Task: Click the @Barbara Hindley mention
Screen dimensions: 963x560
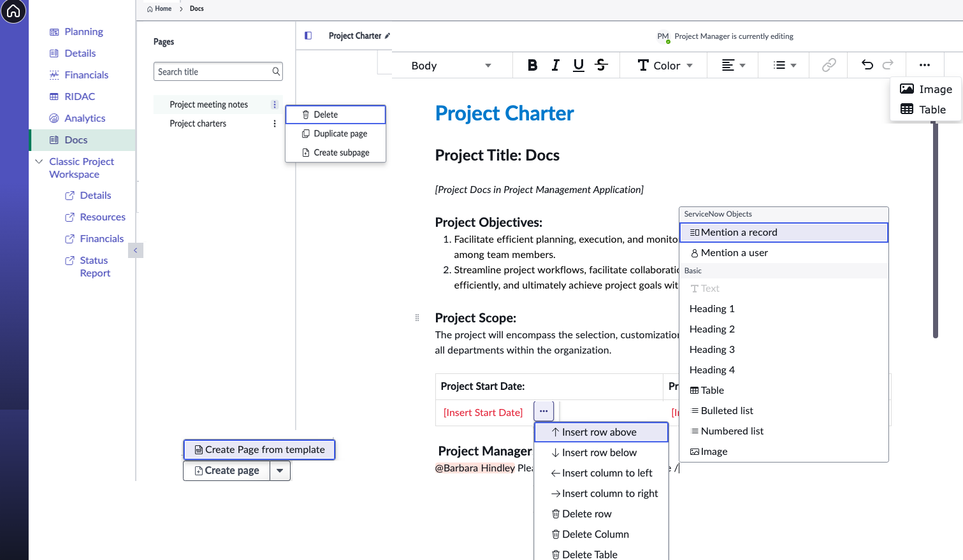Action: [475, 468]
